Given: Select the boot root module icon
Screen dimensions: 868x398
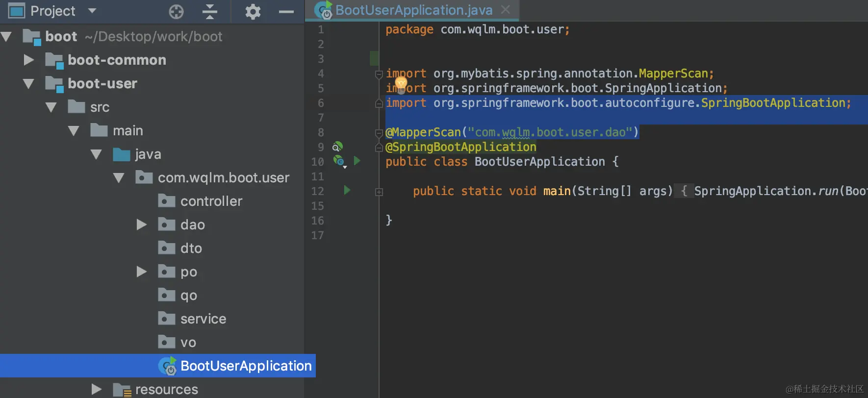Looking at the screenshot, I should click(x=32, y=37).
